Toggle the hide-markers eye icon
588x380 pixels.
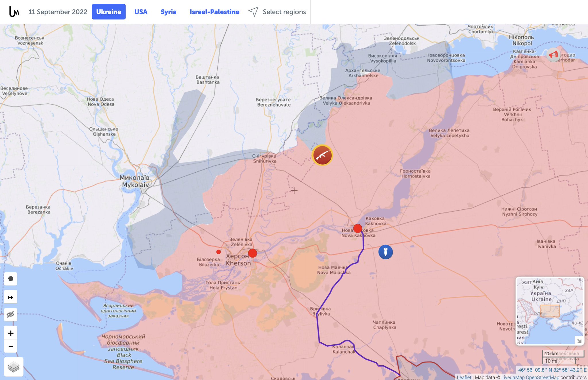pyautogui.click(x=11, y=315)
